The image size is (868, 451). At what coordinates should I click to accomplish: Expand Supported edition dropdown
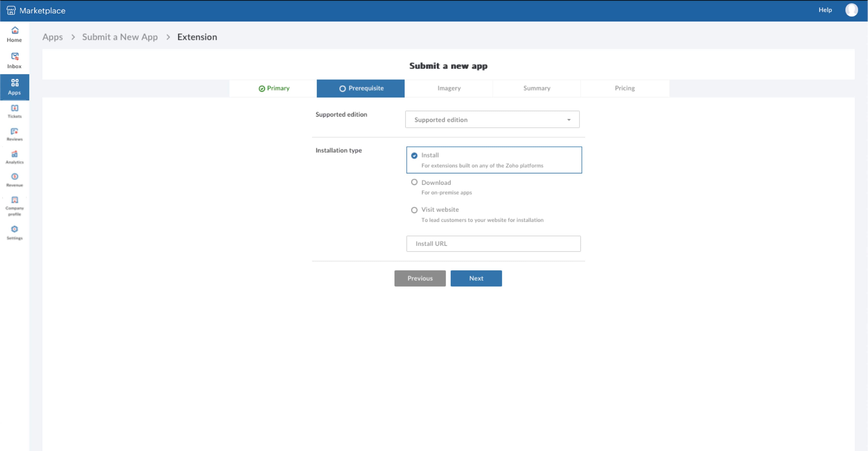[x=492, y=119]
